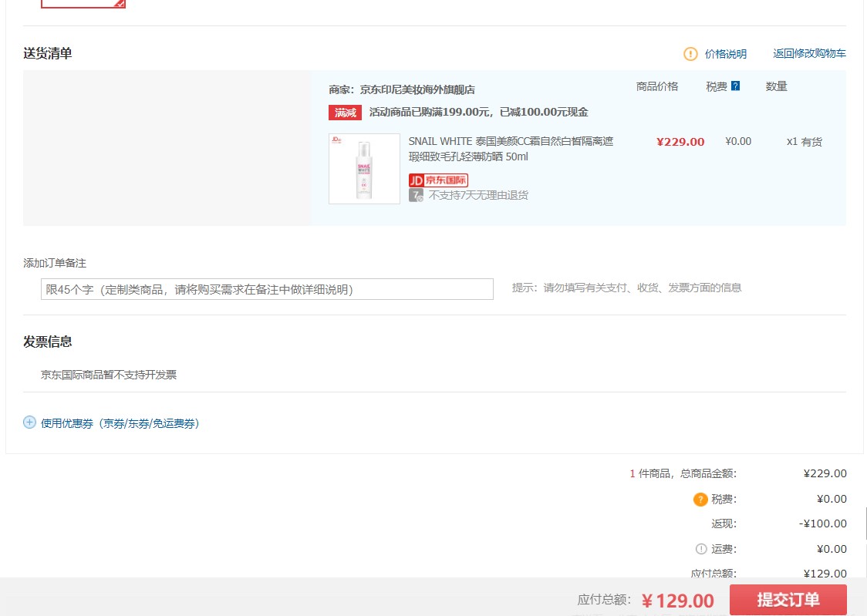Expand the 使用优惠券 plus icon
The height and width of the screenshot is (616, 867).
[x=29, y=422]
